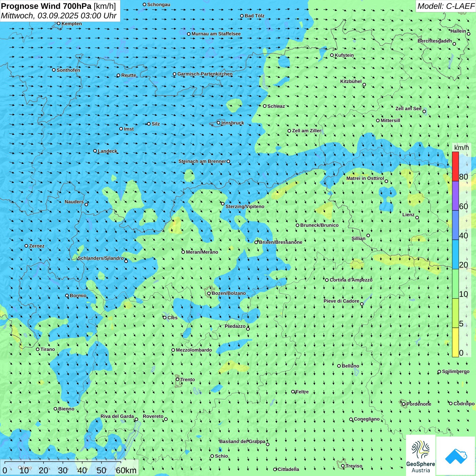Click the 'Rovereto' label

coord(153,416)
